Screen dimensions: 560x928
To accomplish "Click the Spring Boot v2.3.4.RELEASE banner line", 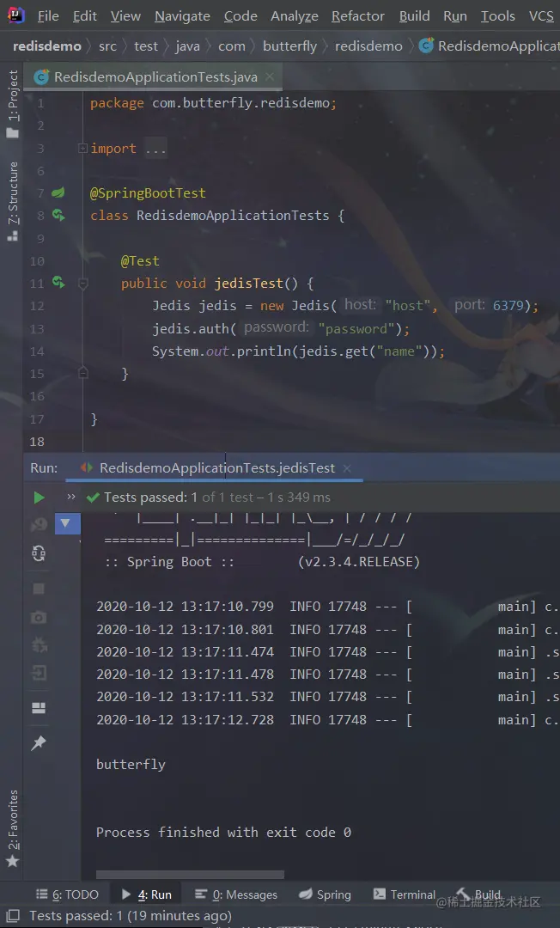I will [262, 562].
